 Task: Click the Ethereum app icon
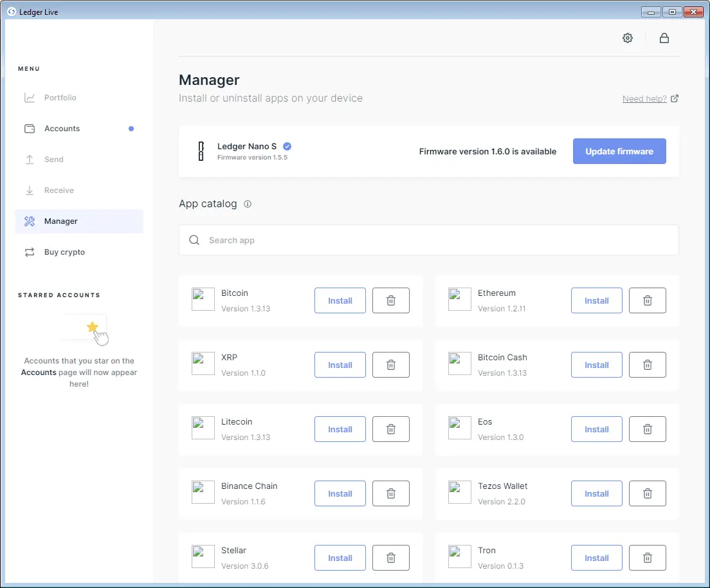click(460, 299)
